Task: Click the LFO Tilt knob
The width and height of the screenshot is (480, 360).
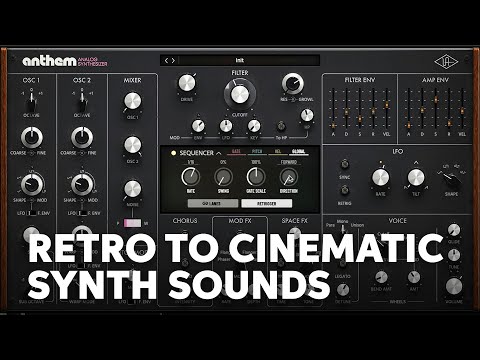Action: click(416, 177)
